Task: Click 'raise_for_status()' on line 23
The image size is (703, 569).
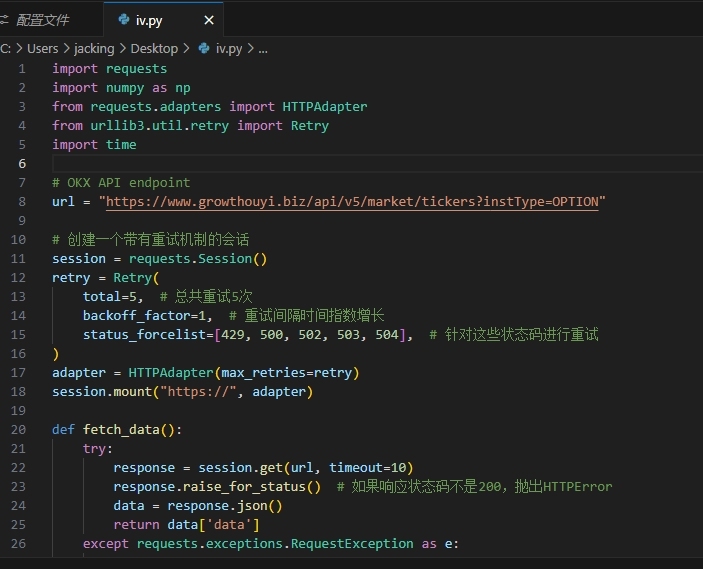Action: tap(252, 486)
